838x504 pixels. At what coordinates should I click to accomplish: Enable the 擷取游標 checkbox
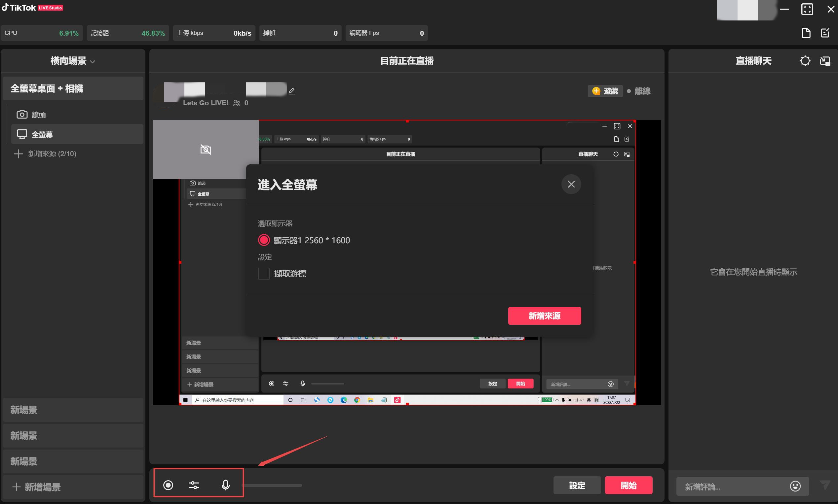[x=264, y=273]
